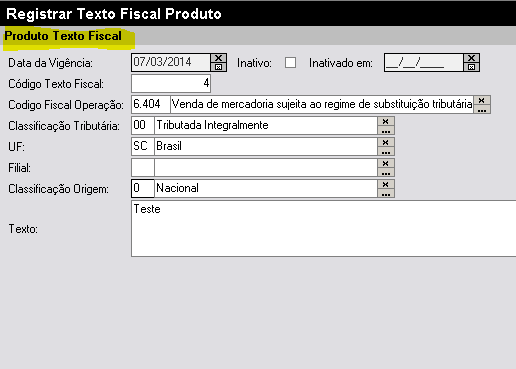Click the Inativado em date field
The width and height of the screenshot is (516, 369).
coord(424,62)
